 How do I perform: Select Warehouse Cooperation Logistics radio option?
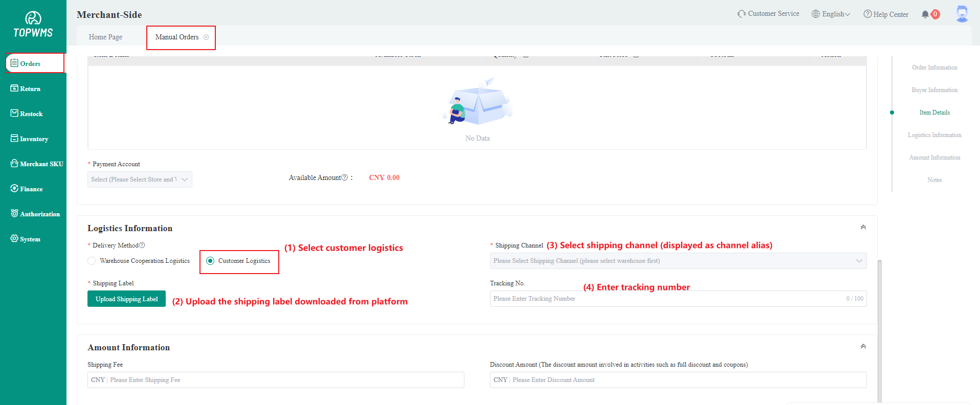pyautogui.click(x=92, y=261)
